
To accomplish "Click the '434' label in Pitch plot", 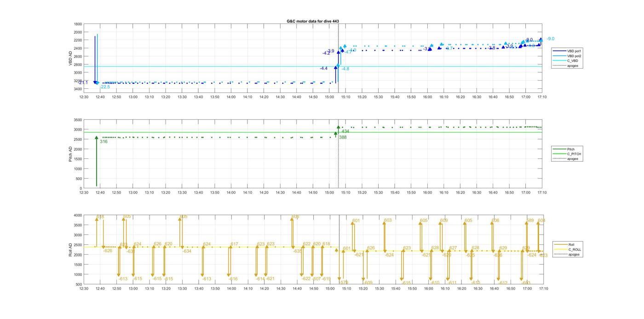I will pos(345,132).
